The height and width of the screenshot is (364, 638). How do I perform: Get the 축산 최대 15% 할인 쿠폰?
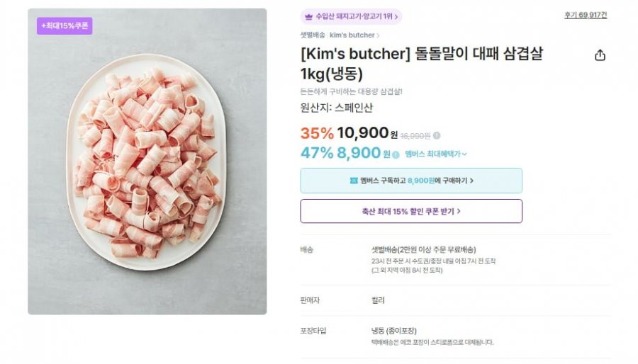click(x=411, y=211)
